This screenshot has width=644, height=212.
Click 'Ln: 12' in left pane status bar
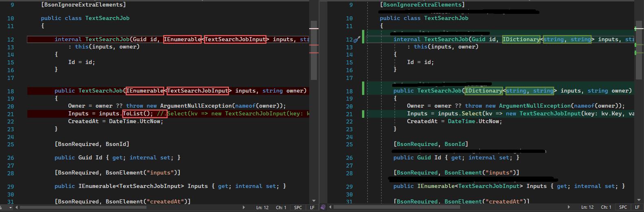coord(262,207)
